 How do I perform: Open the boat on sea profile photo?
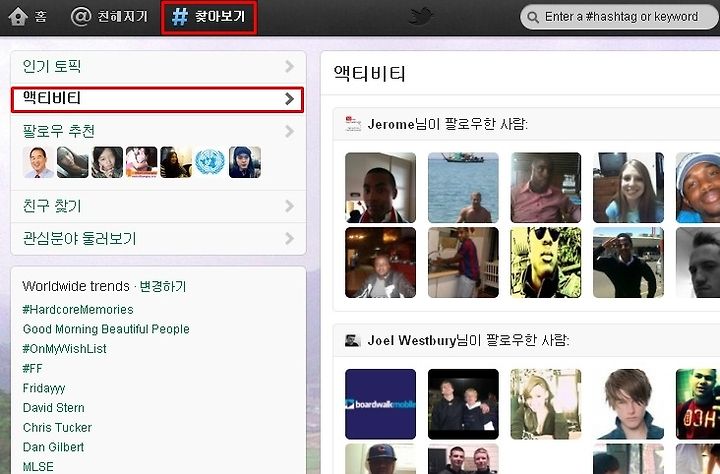[x=463, y=187]
